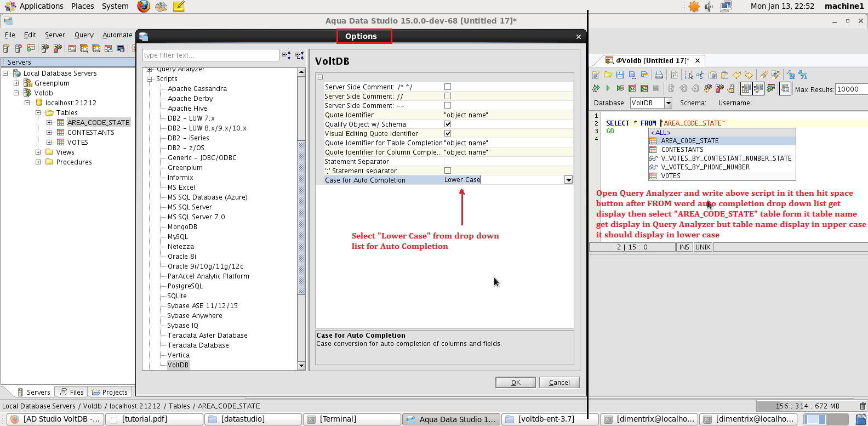The height and width of the screenshot is (426, 868).
Task: Click the Copy icon in Query Analyzer toolbar
Action: [712, 75]
